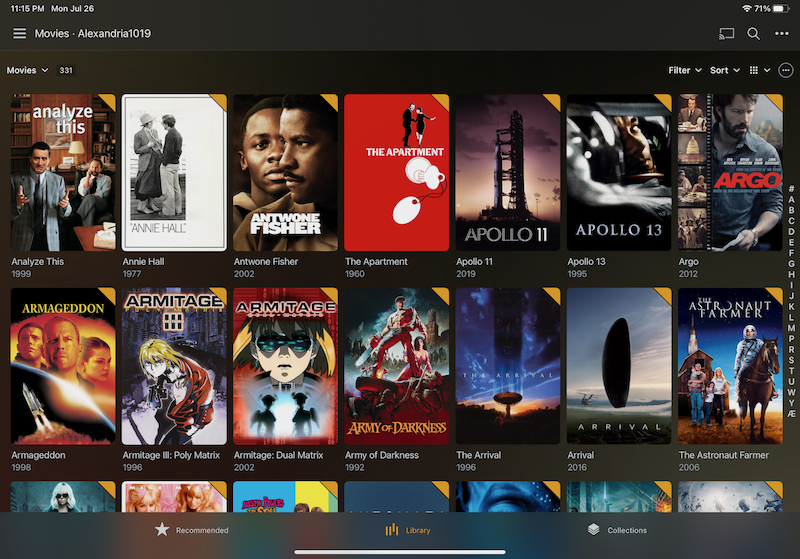Open The Apartment poster
The height and width of the screenshot is (559, 800).
(397, 172)
